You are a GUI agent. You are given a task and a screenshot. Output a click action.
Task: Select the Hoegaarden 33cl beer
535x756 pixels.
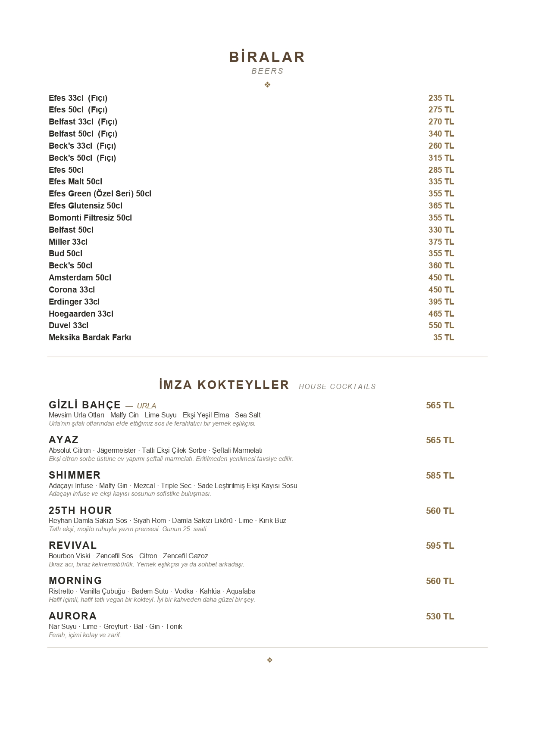pos(81,314)
